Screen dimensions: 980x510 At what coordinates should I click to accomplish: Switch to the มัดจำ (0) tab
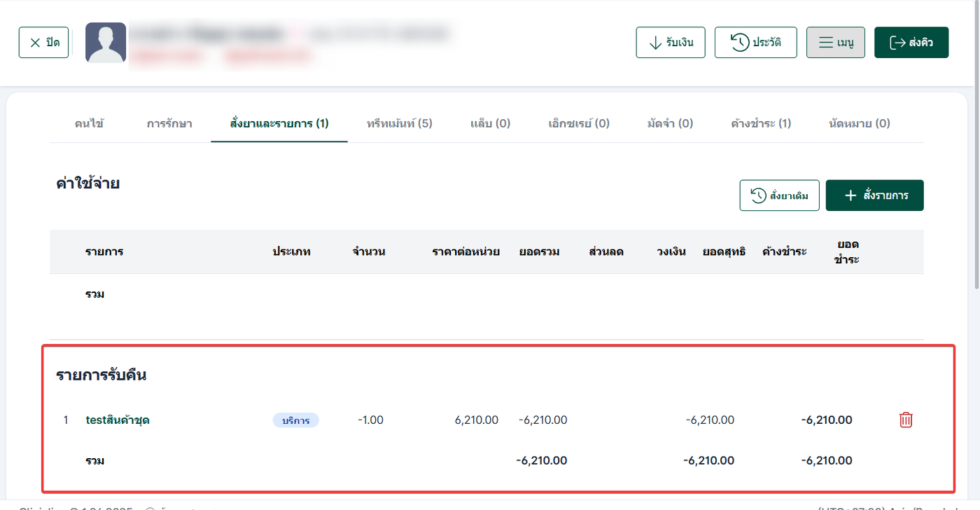671,123
